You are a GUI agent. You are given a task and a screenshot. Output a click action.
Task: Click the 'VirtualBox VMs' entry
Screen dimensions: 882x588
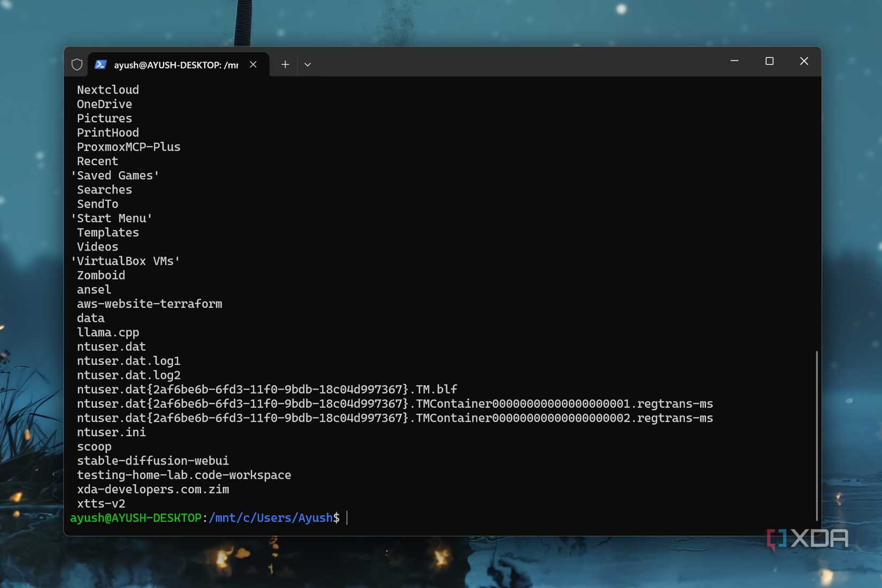[x=125, y=261]
